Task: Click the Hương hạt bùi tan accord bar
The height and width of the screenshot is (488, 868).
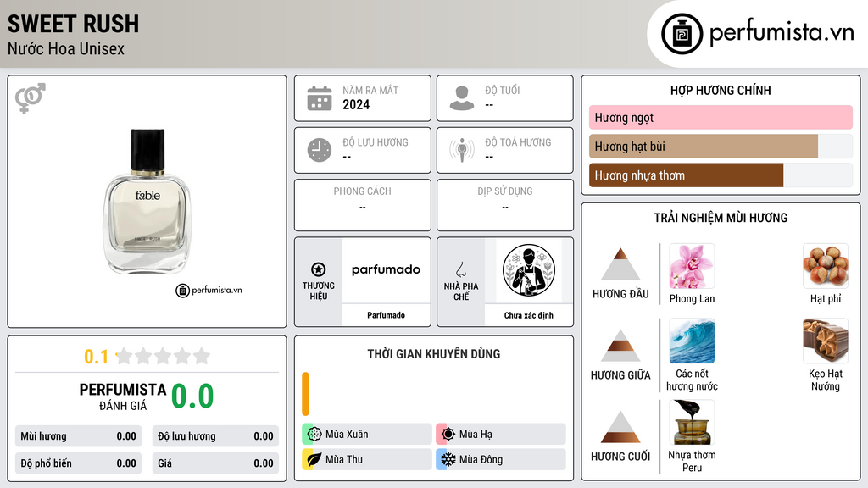Action: 704,147
